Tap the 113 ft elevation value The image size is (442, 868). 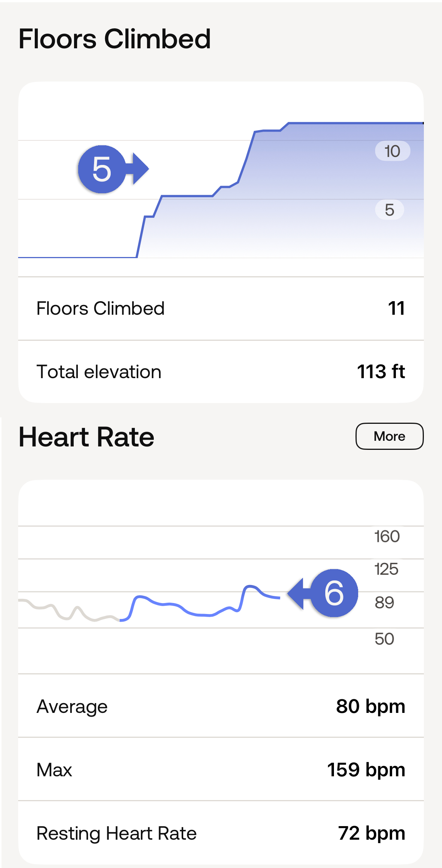tap(381, 372)
